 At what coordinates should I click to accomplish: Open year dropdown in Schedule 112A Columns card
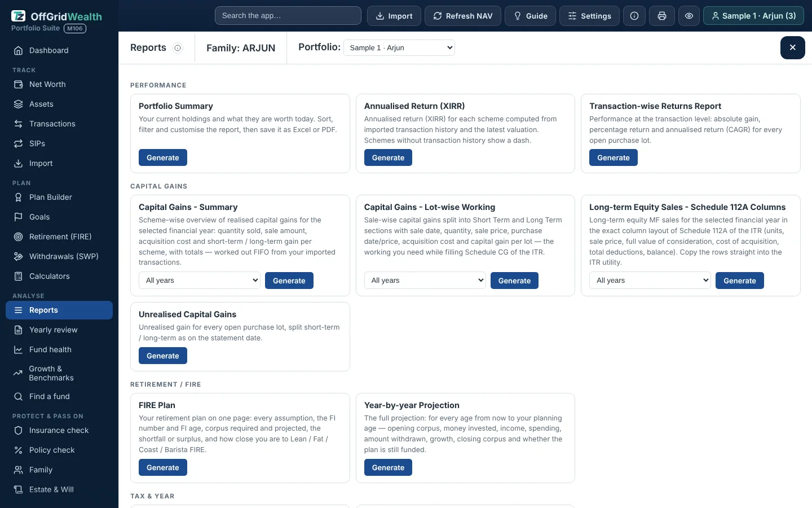click(x=650, y=281)
